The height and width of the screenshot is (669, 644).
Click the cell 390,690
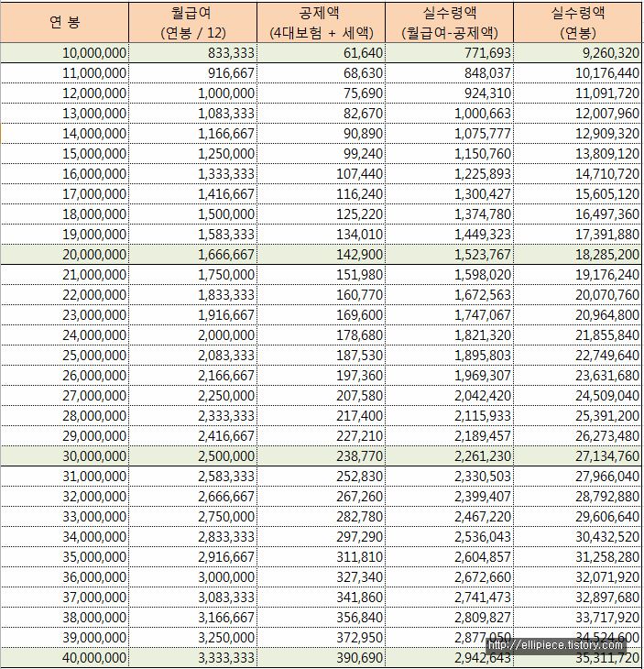322,657
